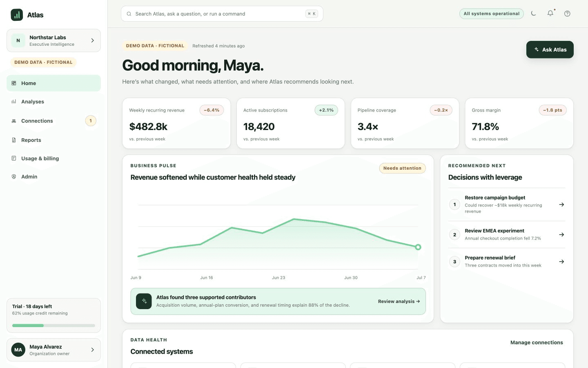Click the Connections notification badge
Screen dimensions: 588x368
coord(91,121)
